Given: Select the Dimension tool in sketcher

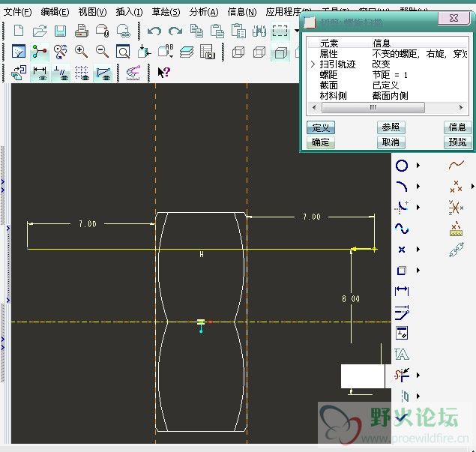Looking at the screenshot, I should 402,291.
